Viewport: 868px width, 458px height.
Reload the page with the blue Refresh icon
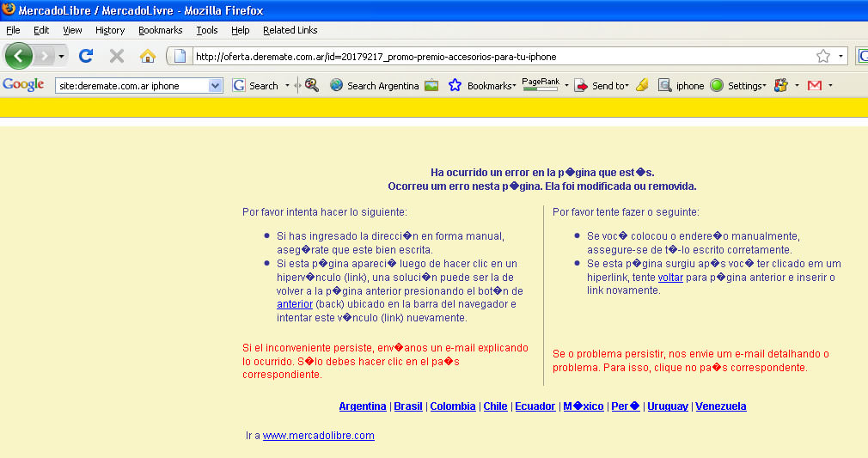(86, 55)
